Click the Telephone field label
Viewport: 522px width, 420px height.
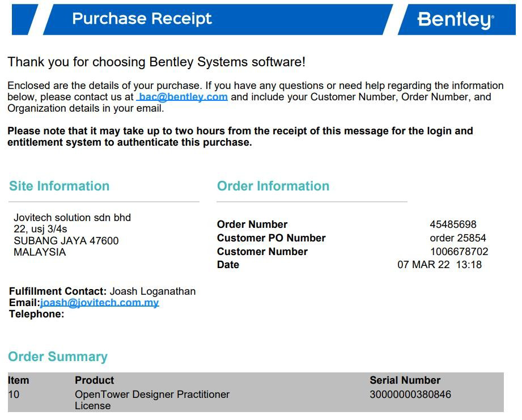36,314
